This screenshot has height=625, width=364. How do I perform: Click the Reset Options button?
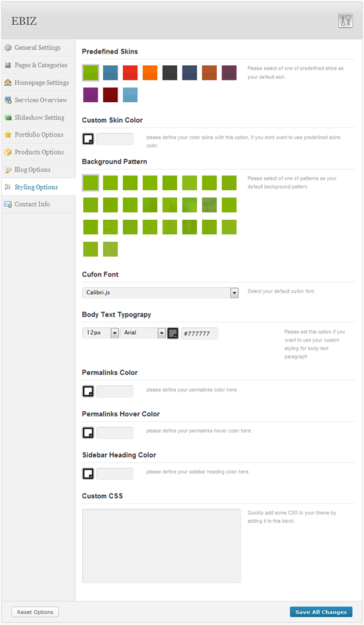point(35,612)
